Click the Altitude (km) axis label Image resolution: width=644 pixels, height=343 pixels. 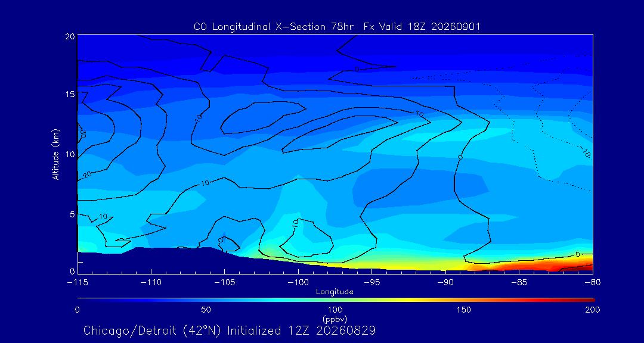pos(56,154)
